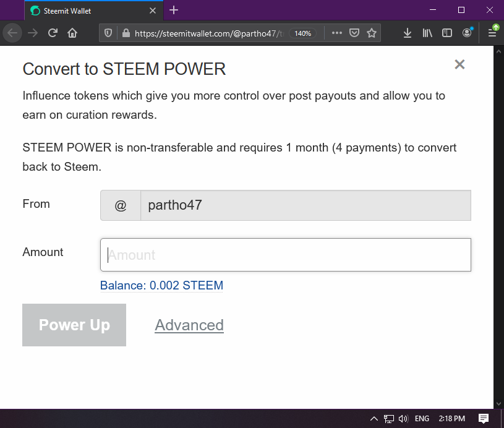This screenshot has height=428, width=504.
Task: Open the volume control tray icon
Action: pyautogui.click(x=403, y=418)
